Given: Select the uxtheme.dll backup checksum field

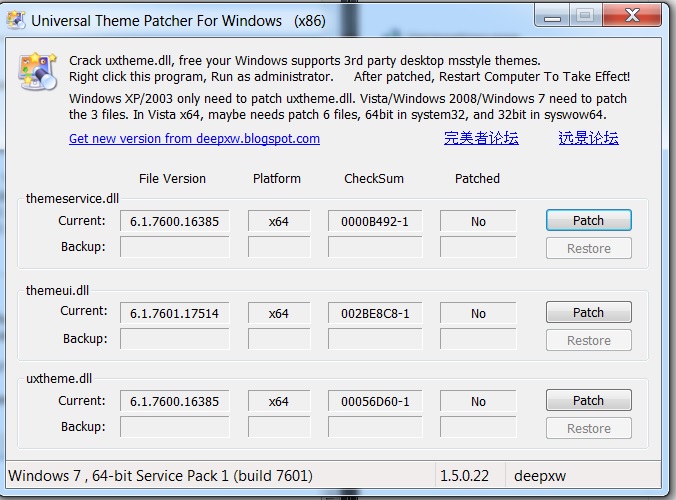Looking at the screenshot, I should pyautogui.click(x=375, y=427).
